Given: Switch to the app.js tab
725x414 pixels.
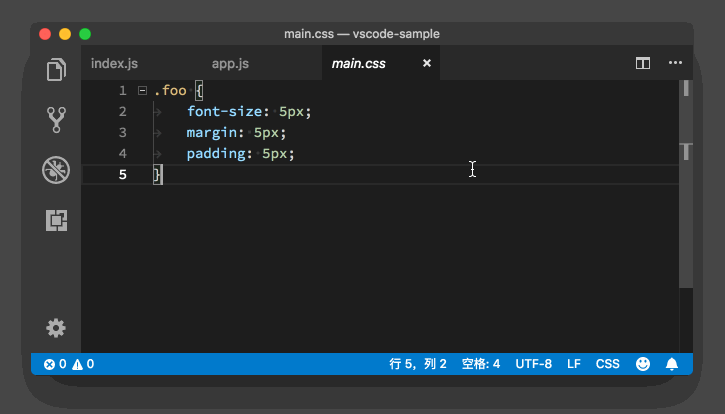Looking at the screenshot, I should (x=230, y=64).
